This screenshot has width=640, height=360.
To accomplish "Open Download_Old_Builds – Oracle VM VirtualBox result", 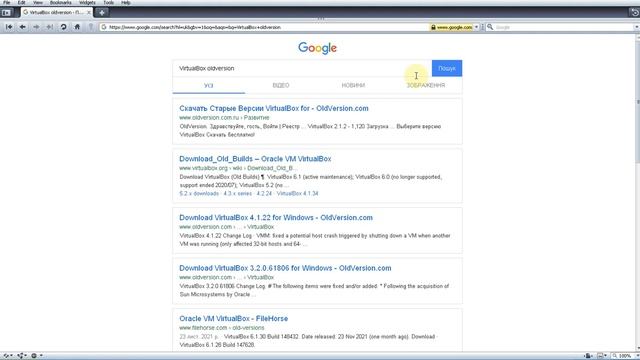I will 255,159.
